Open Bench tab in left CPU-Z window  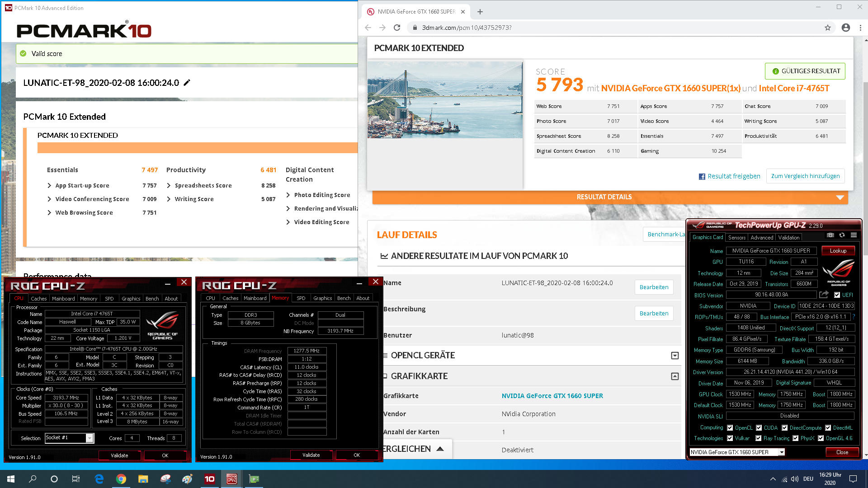[152, 299]
